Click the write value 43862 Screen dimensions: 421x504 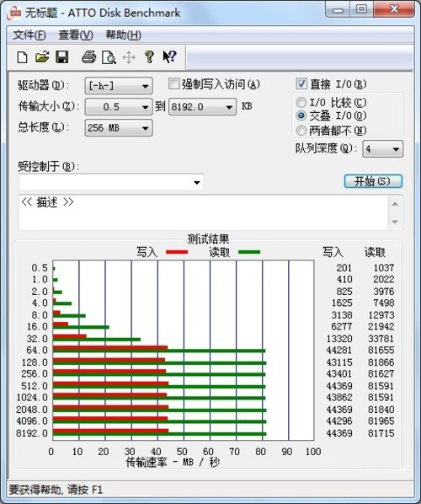pos(339,397)
